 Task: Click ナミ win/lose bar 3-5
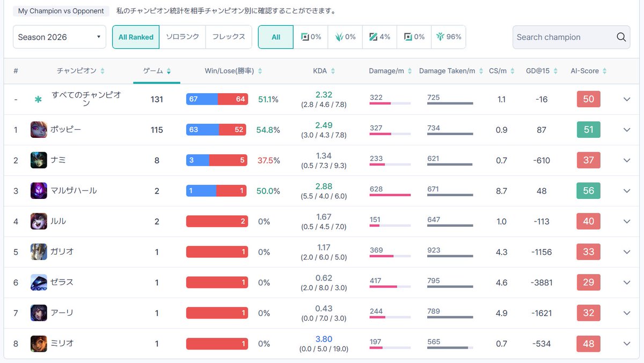tap(217, 160)
